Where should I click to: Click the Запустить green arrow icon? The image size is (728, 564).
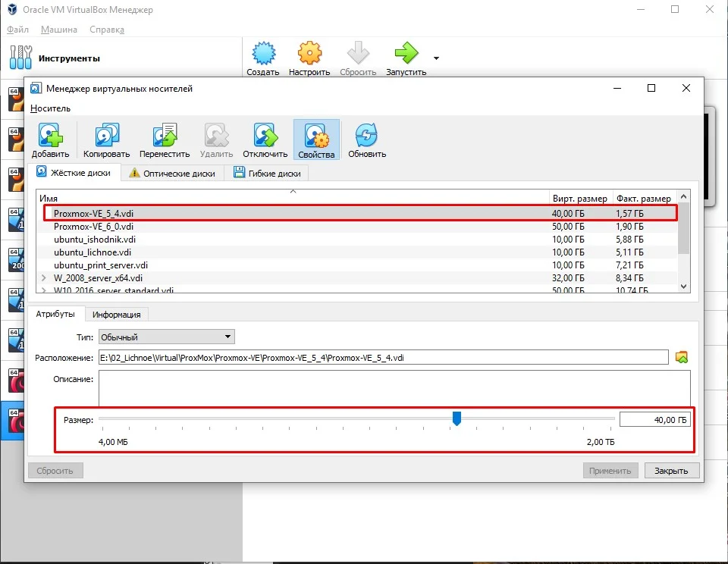(x=406, y=53)
